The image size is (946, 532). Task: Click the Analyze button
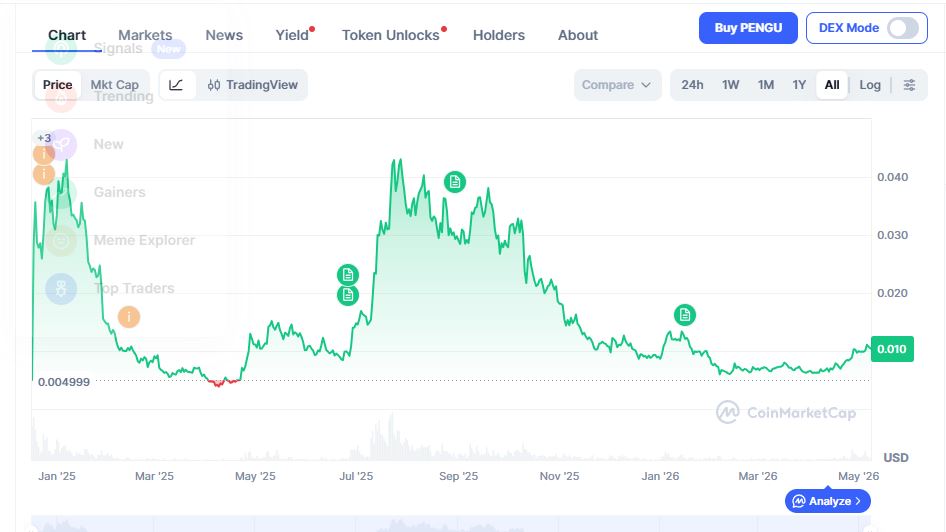click(x=828, y=501)
